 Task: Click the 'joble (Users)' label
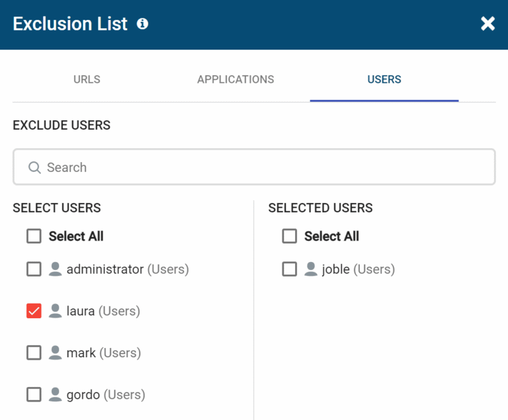359,269
